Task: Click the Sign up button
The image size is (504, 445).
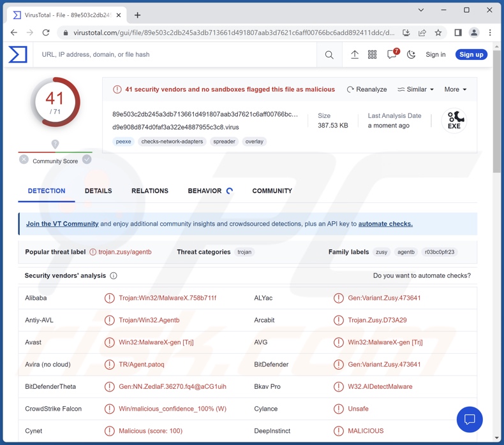Action: point(471,55)
